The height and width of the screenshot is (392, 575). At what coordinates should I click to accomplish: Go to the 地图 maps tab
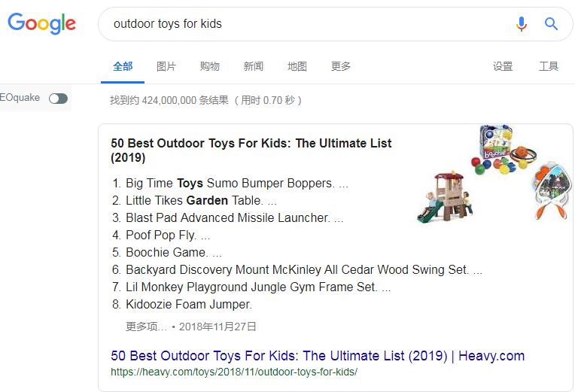(297, 66)
